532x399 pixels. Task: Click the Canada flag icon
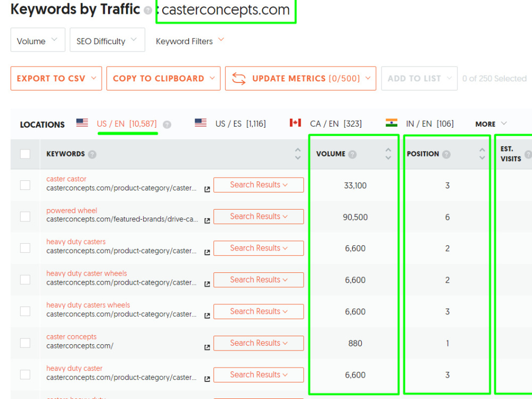point(295,123)
